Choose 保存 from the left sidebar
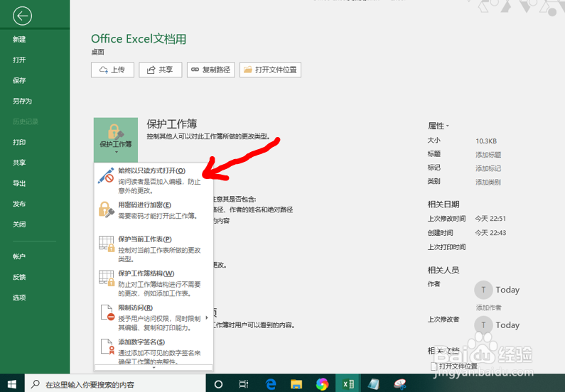The image size is (565, 392). pyautogui.click(x=19, y=80)
